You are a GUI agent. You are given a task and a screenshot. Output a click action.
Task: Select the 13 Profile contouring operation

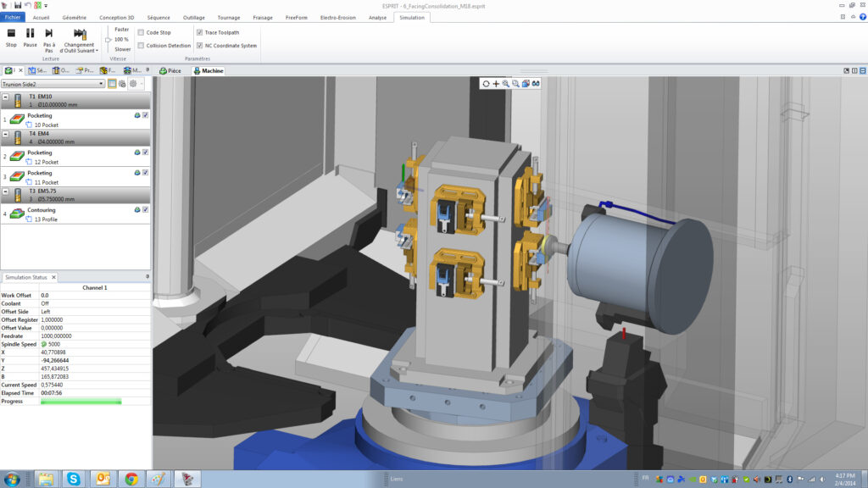[x=46, y=219]
